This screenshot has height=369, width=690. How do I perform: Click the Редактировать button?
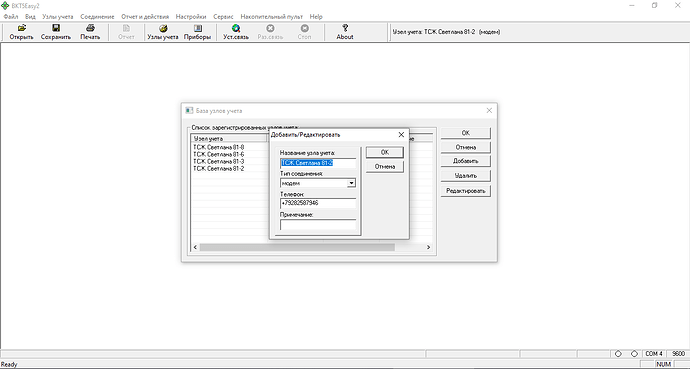point(466,191)
